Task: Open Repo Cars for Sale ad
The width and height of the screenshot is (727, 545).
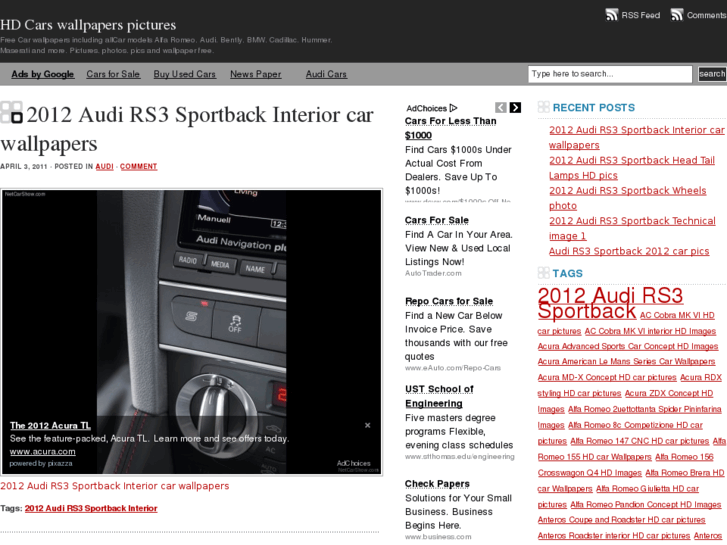Action: coord(449,301)
